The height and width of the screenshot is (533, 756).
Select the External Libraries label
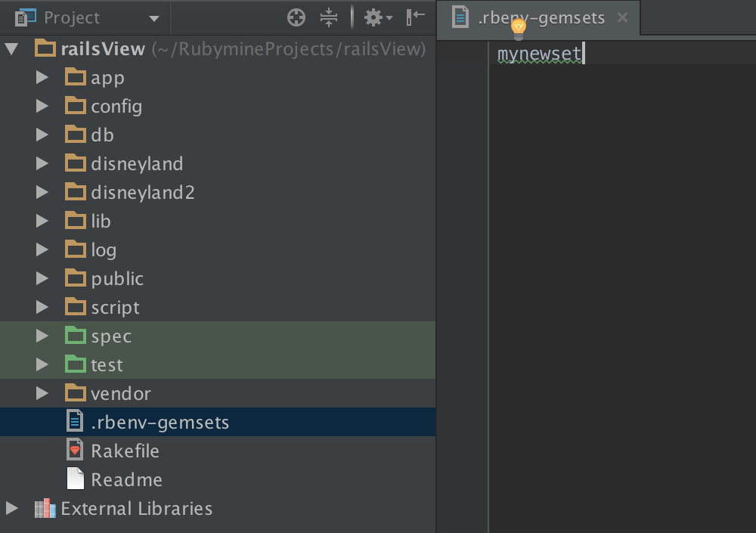136,508
